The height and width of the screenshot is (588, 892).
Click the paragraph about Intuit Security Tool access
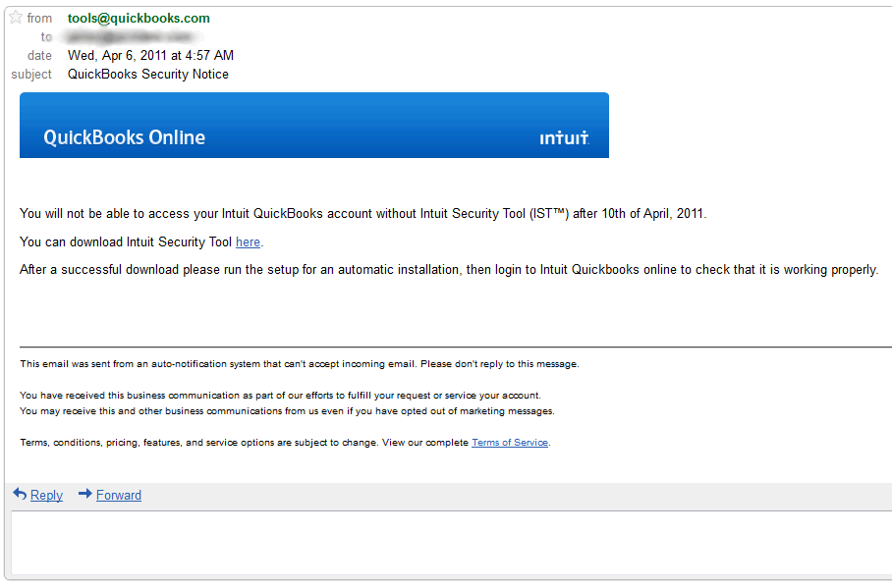pyautogui.click(x=362, y=214)
